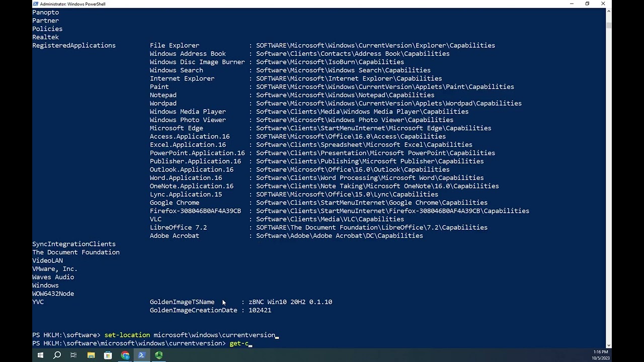
Task: Click the value 'zBNC Win10 20H2 0.1.10'
Action: 290,302
